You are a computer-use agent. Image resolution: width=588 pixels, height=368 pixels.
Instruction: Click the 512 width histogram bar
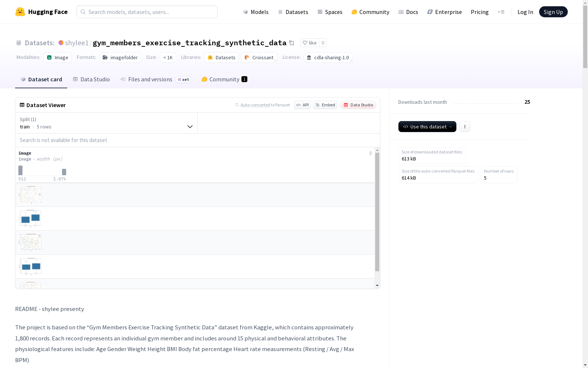pos(21,170)
